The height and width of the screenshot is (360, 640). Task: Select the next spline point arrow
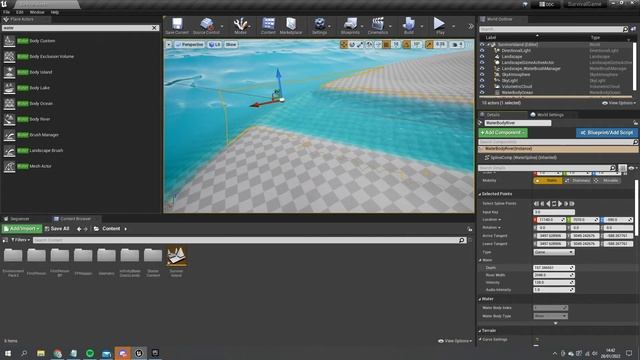pos(560,204)
